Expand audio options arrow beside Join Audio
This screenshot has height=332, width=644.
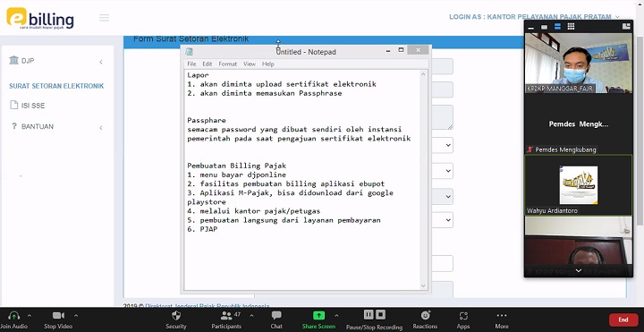[30, 316]
